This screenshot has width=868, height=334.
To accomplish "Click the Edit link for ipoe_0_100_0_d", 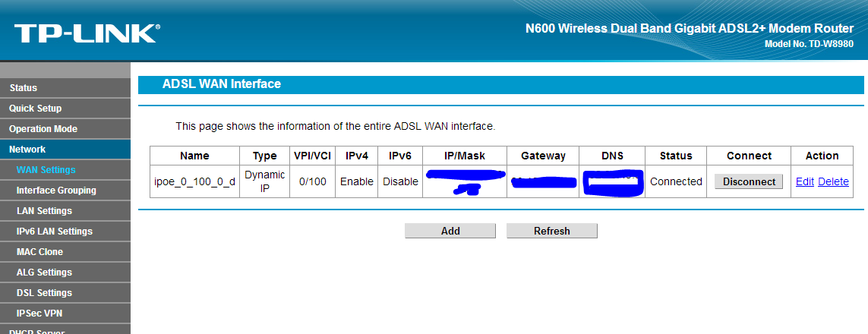I will pos(805,181).
